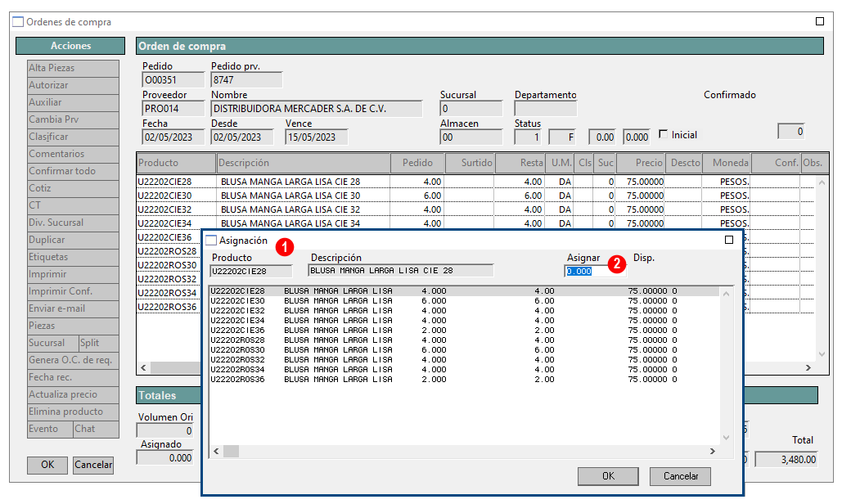Click the Asignación dialog window icon
Image resolution: width=842 pixels, height=504 pixels.
[x=211, y=241]
